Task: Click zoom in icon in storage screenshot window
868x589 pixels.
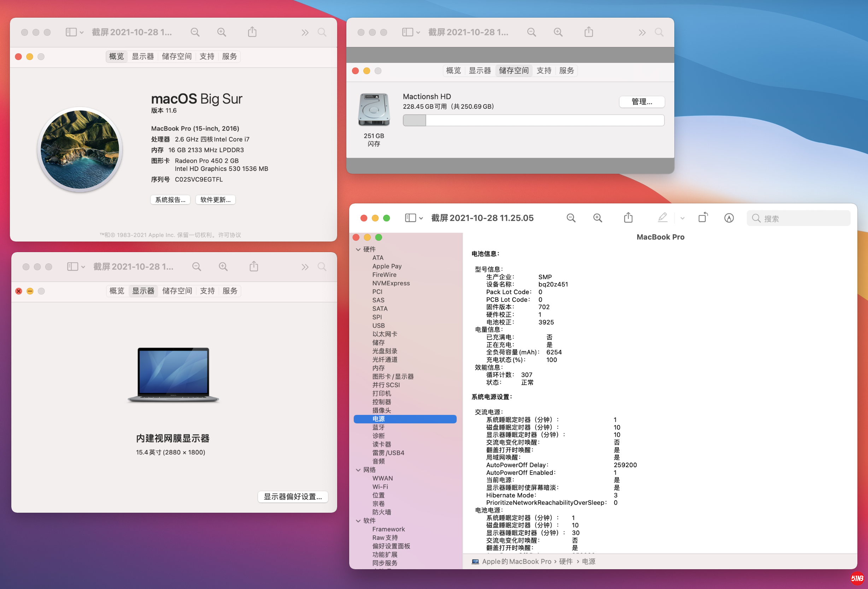Action: tap(558, 32)
